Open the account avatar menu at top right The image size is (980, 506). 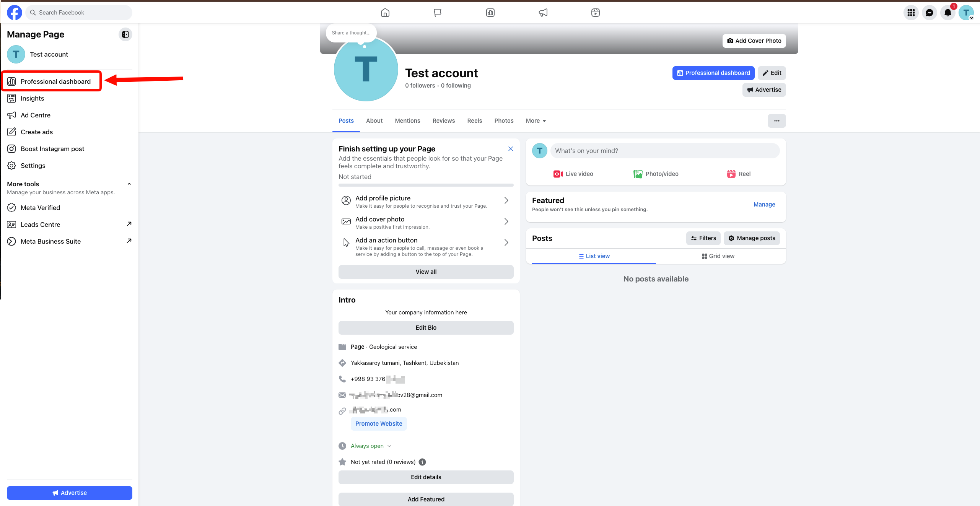coord(966,13)
